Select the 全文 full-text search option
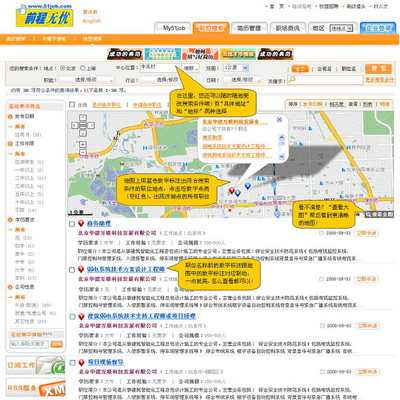 300,69
